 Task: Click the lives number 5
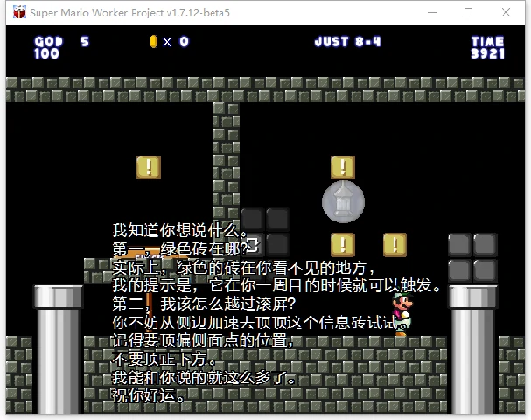[85, 42]
